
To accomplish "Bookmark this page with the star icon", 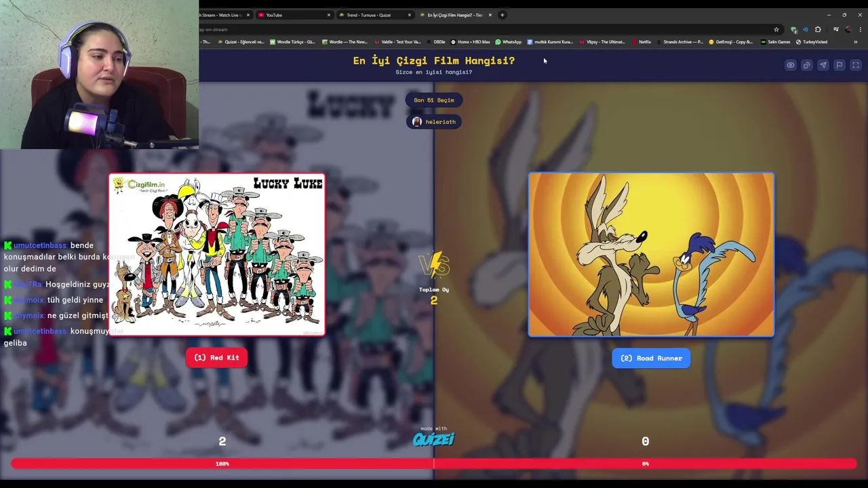I will pos(776,29).
